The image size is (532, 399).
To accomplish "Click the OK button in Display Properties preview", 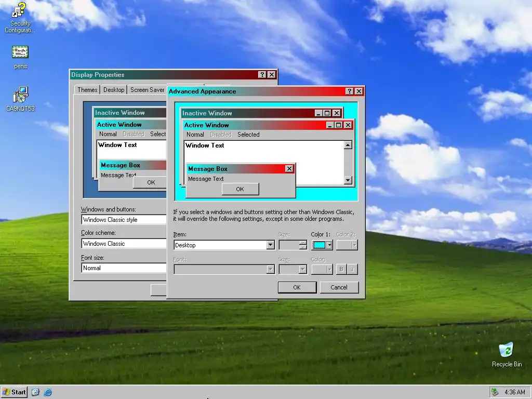I will pyautogui.click(x=150, y=182).
